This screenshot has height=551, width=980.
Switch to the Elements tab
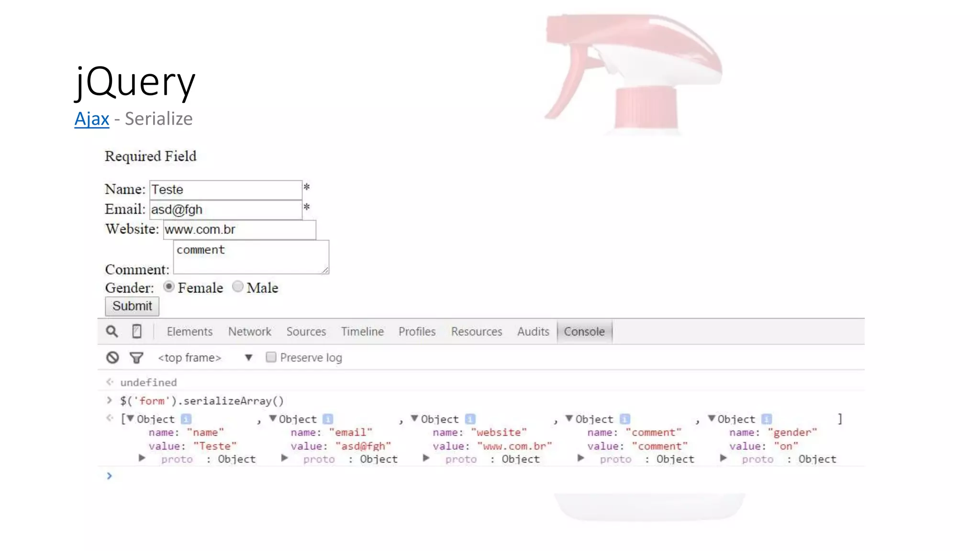(189, 331)
